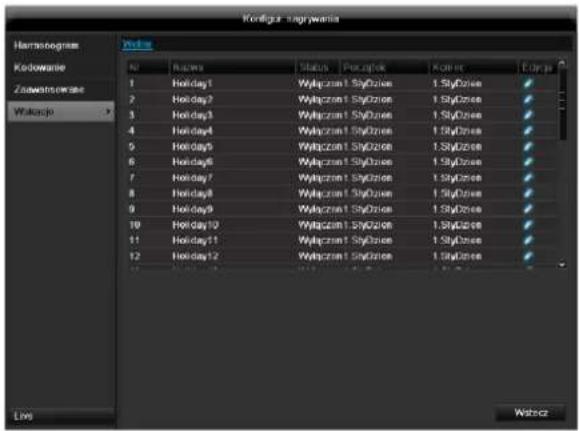Viewport: 579px width, 431px height.
Task: Click the Nr column header
Action: (x=148, y=68)
